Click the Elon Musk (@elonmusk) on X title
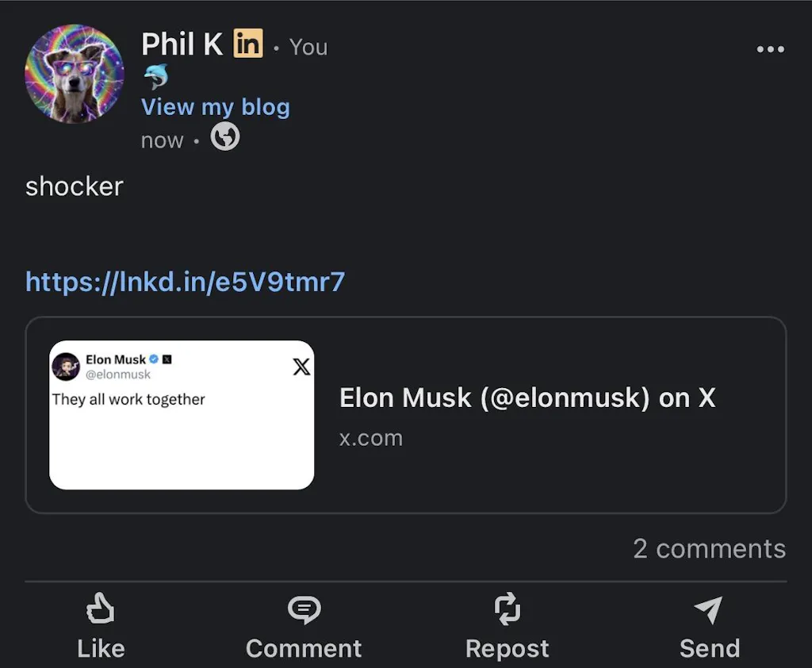Screen dimensions: 812x668 [527, 398]
